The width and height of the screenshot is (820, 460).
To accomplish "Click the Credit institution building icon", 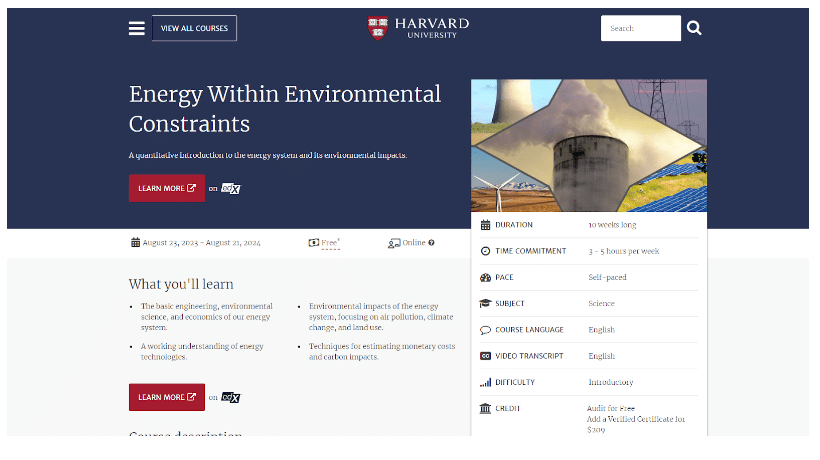I will pyautogui.click(x=485, y=408).
